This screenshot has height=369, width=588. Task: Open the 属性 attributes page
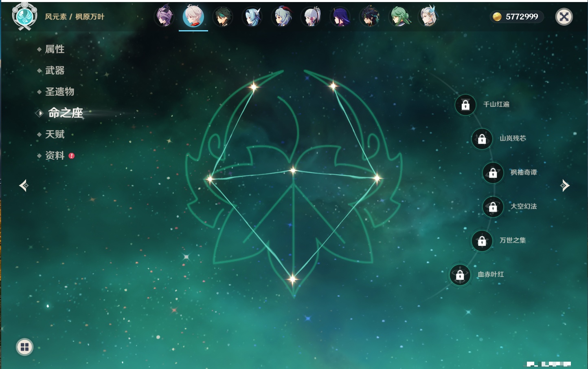click(x=55, y=49)
